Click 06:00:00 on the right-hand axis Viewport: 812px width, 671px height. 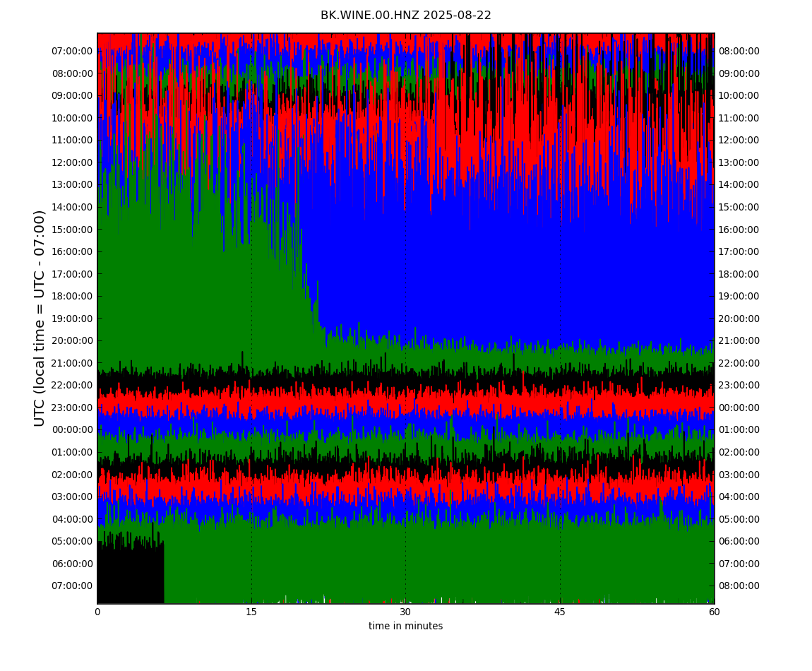[x=739, y=542]
